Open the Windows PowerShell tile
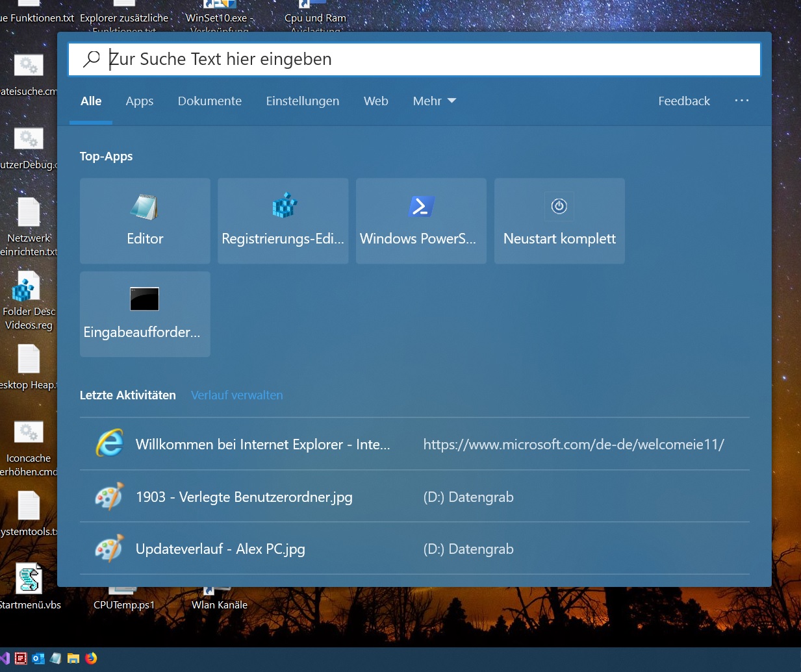The image size is (801, 672). [421, 221]
